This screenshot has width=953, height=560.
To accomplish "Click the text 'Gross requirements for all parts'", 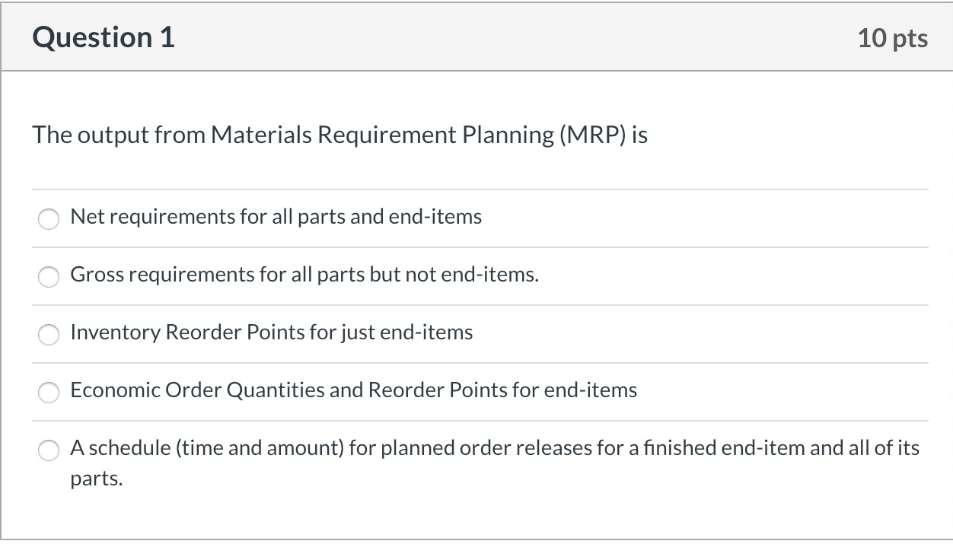I will tap(304, 275).
